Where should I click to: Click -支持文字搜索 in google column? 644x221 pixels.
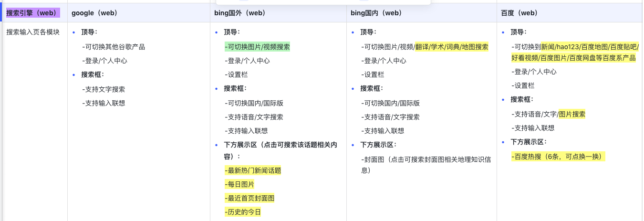104,89
